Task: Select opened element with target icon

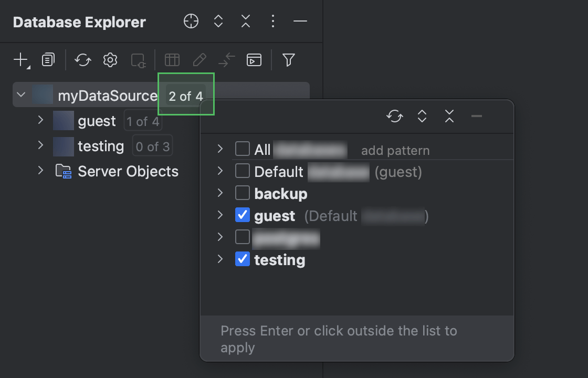Action: coord(191,21)
